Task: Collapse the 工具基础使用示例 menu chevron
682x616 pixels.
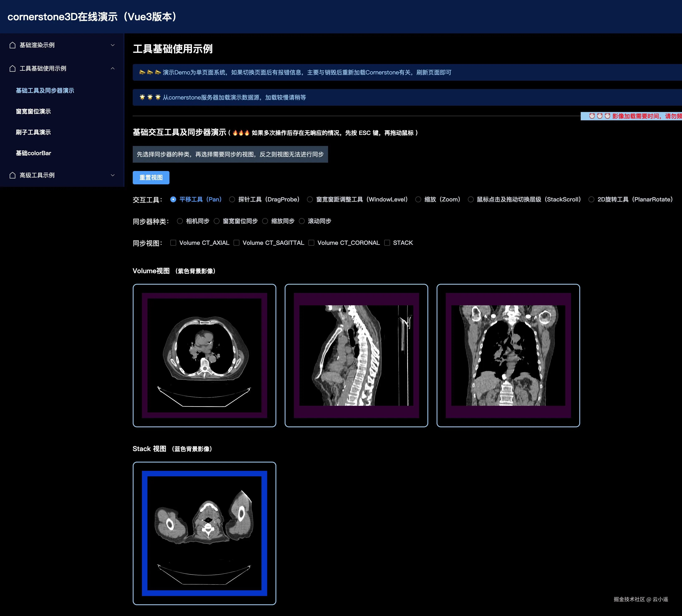Action: point(113,68)
